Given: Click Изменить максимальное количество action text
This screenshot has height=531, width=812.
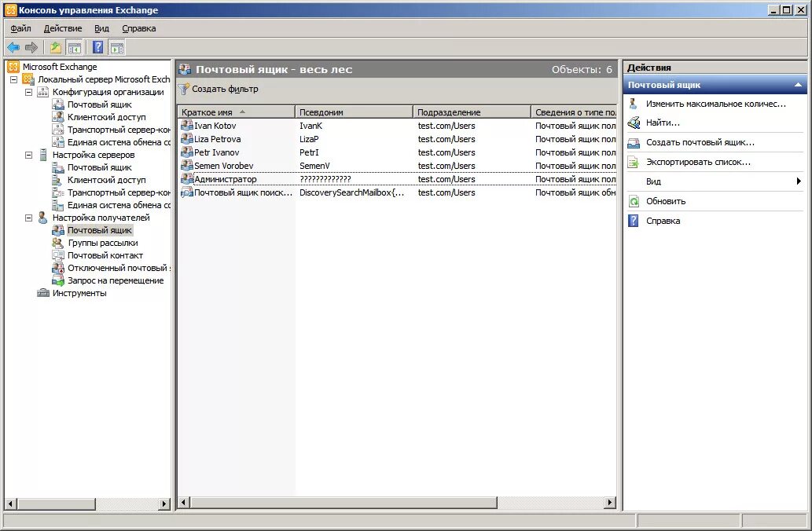Looking at the screenshot, I should (715, 104).
